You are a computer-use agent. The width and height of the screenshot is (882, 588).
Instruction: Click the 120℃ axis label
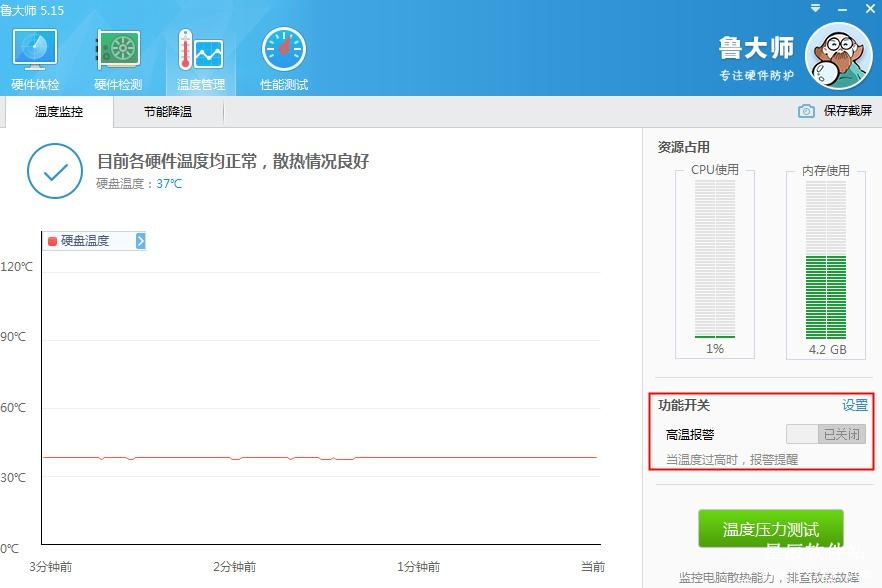[x=16, y=267]
